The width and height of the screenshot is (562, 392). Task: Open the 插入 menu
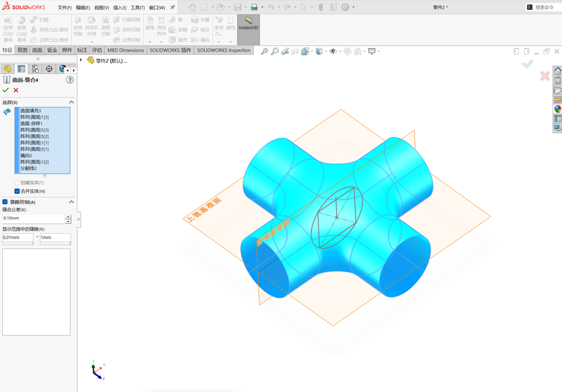pos(120,8)
